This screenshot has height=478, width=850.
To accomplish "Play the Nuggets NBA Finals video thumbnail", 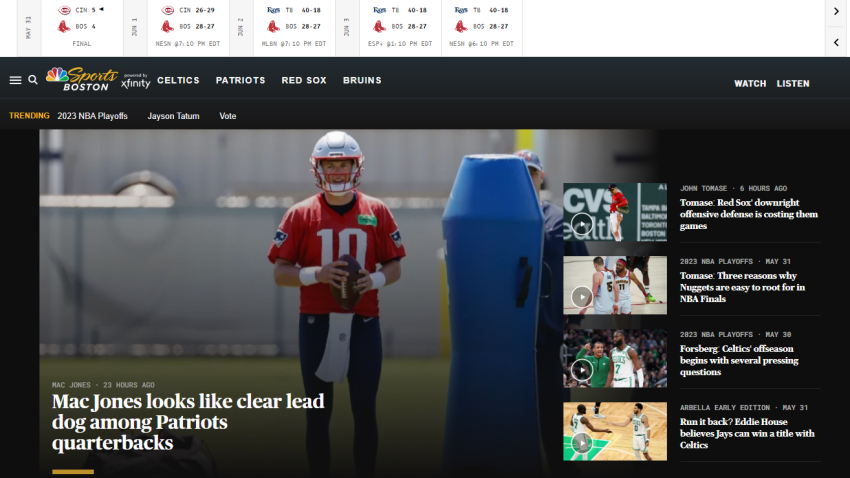I will pyautogui.click(x=615, y=285).
